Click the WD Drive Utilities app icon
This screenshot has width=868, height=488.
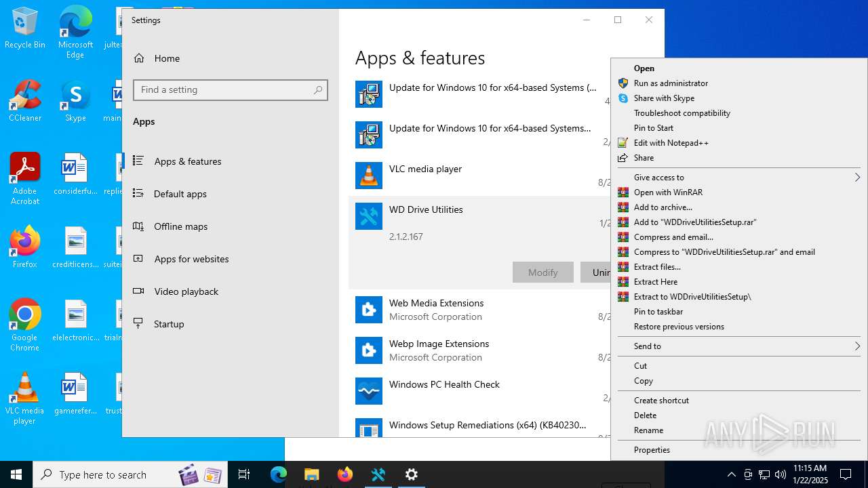[369, 216]
